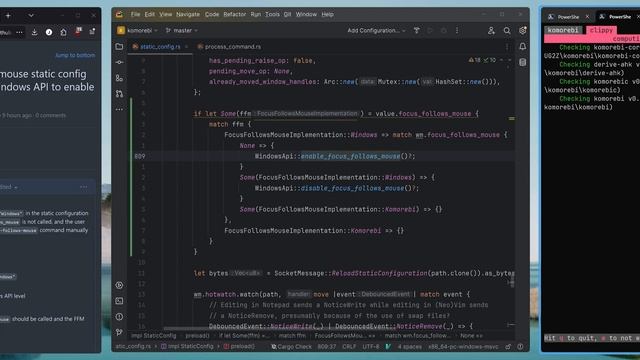Open the Help menu
This screenshot has width=640, height=360.
coord(327,14)
